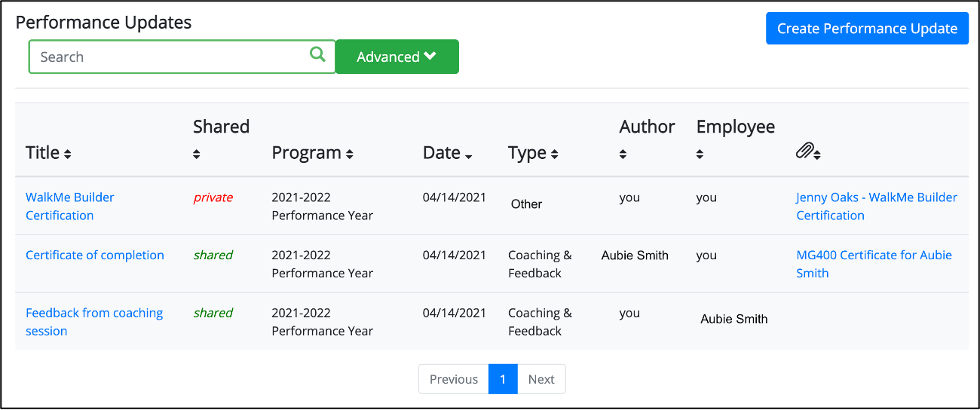Image resolution: width=980 pixels, height=410 pixels.
Task: Open Feedback from coaching session update
Action: [x=94, y=322]
